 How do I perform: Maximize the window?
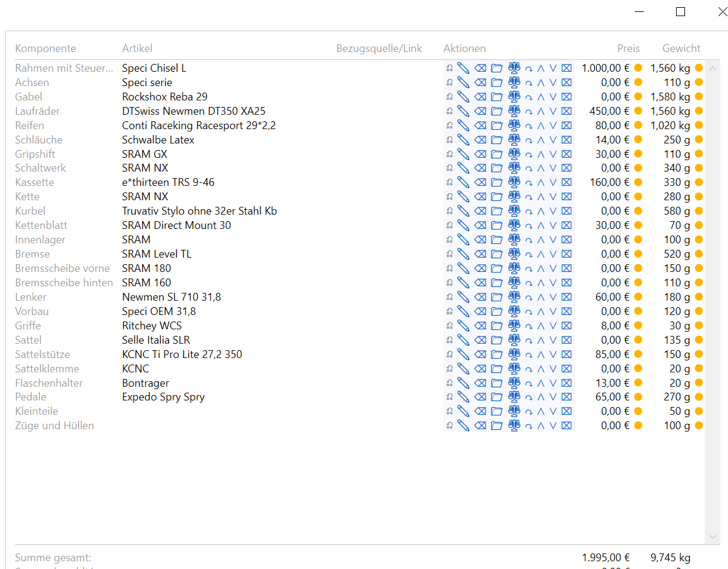pos(680,11)
